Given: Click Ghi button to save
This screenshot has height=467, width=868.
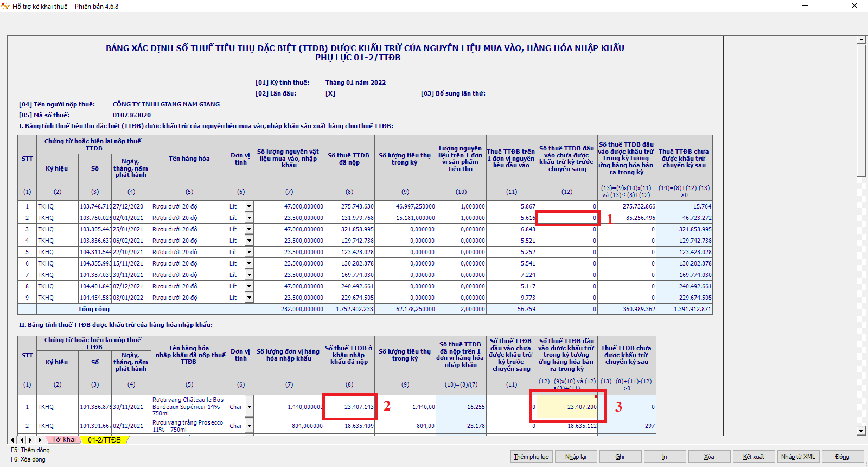Looking at the screenshot, I should [620, 457].
